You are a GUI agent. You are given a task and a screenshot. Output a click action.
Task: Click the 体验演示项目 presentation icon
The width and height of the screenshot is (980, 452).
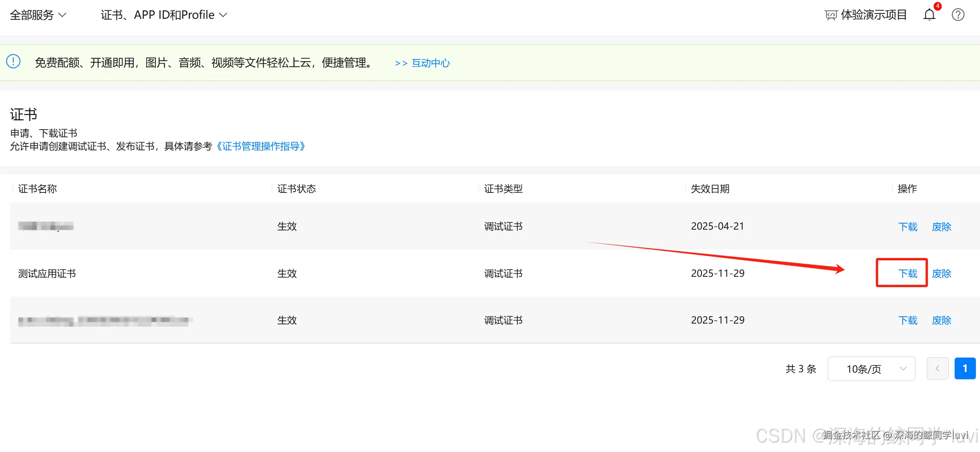[831, 15]
